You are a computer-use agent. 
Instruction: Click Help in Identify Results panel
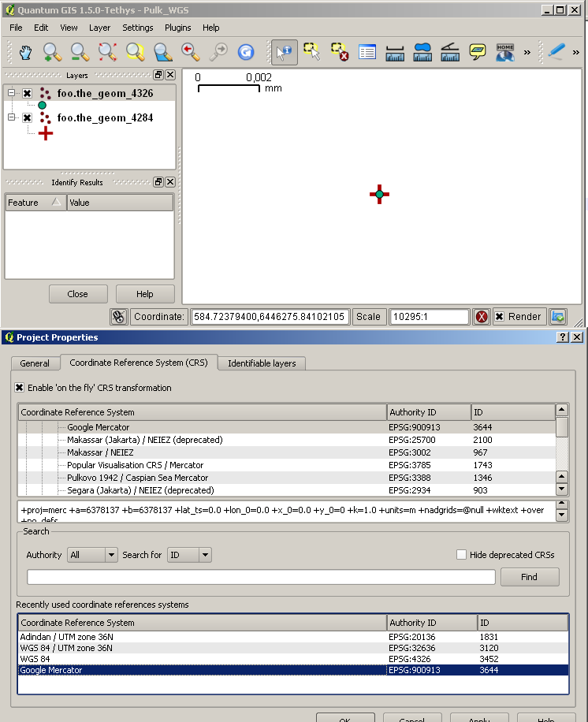pos(145,294)
